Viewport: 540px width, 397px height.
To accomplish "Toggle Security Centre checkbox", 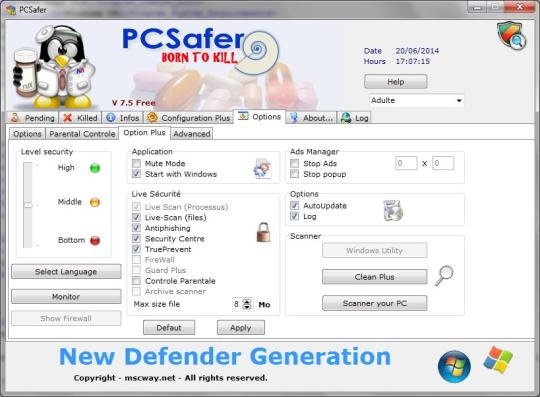I will click(x=136, y=239).
